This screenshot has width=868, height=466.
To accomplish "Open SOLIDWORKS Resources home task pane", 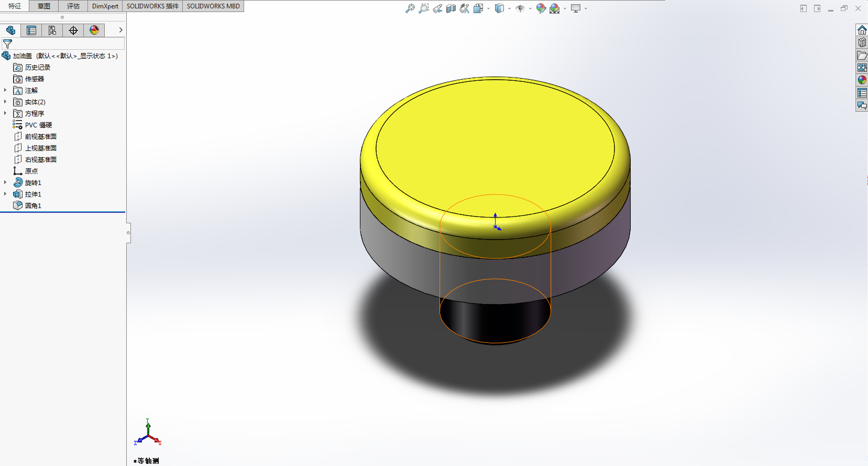I will click(x=862, y=30).
